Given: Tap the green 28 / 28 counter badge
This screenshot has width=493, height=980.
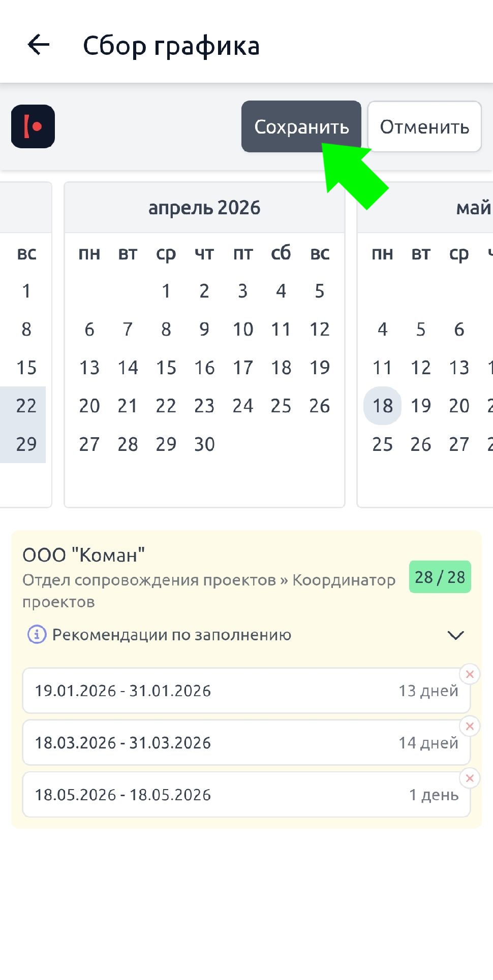Looking at the screenshot, I should point(440,577).
